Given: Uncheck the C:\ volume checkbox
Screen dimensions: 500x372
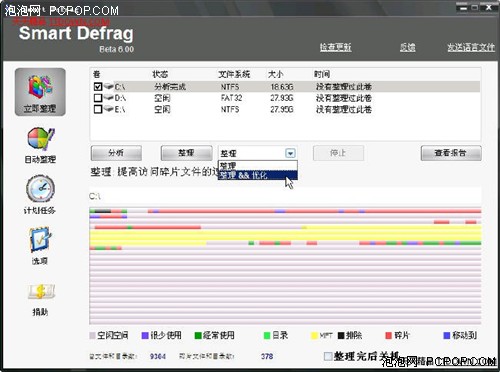Looking at the screenshot, I should point(98,87).
